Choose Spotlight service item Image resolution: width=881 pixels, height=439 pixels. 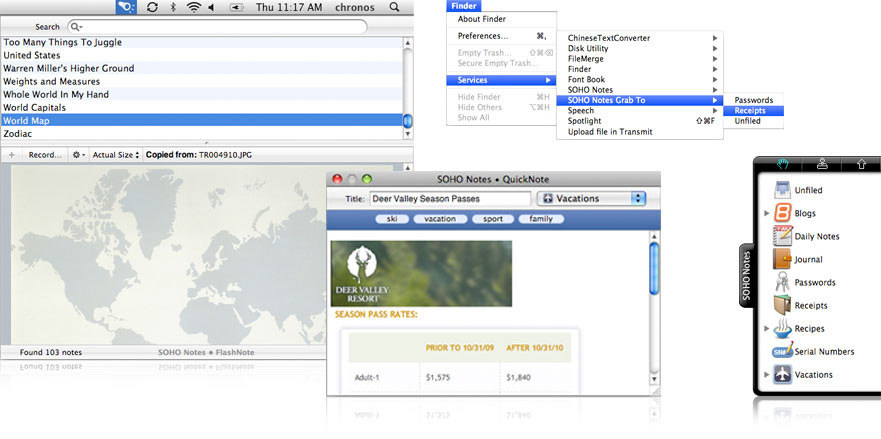639,121
